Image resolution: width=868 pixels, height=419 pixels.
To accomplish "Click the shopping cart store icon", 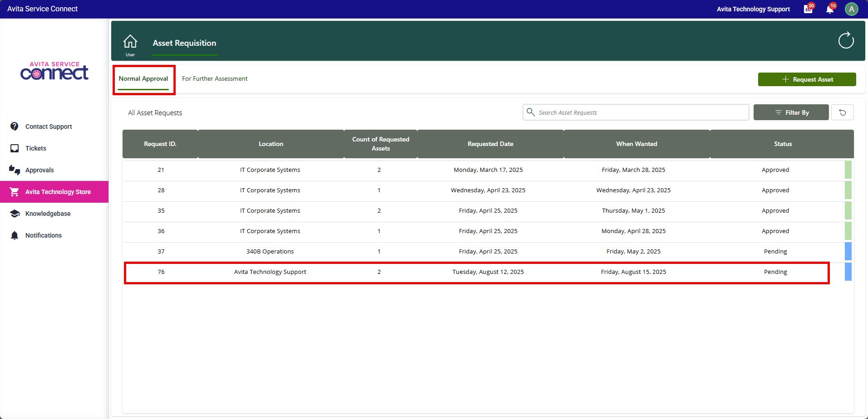I will [15, 192].
